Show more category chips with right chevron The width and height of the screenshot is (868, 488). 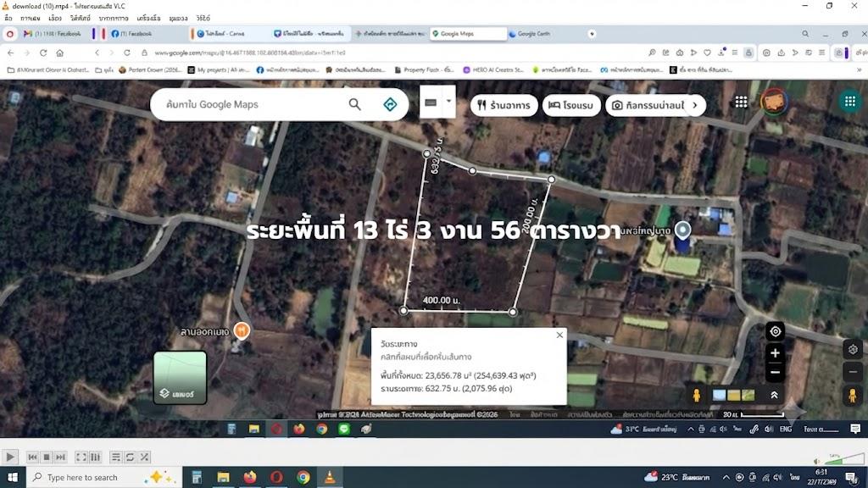point(695,105)
